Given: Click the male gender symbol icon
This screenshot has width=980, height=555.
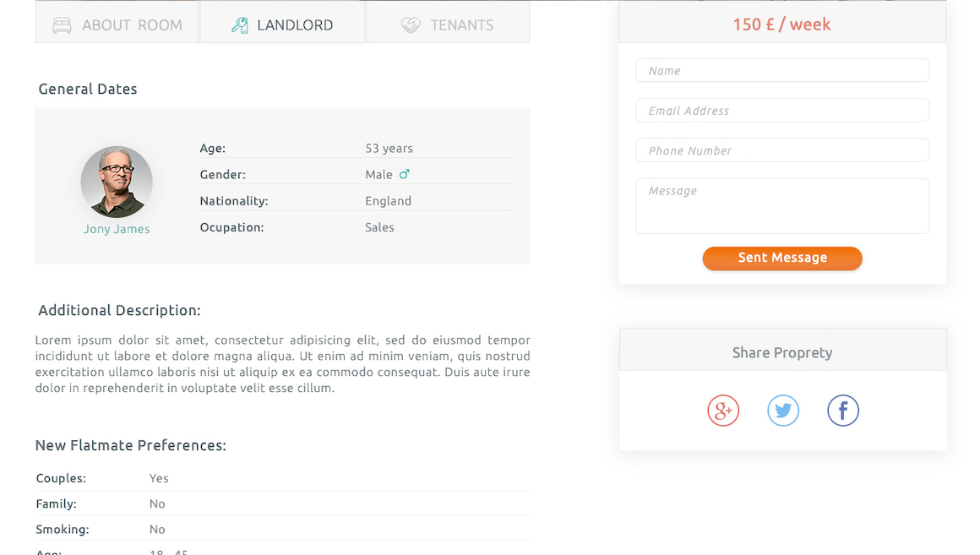Looking at the screenshot, I should tap(405, 174).
